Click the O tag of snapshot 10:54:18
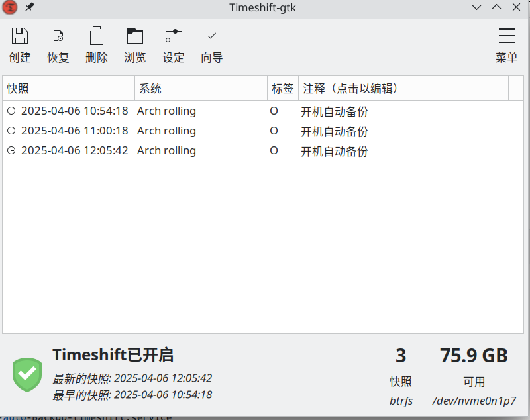 coord(274,111)
